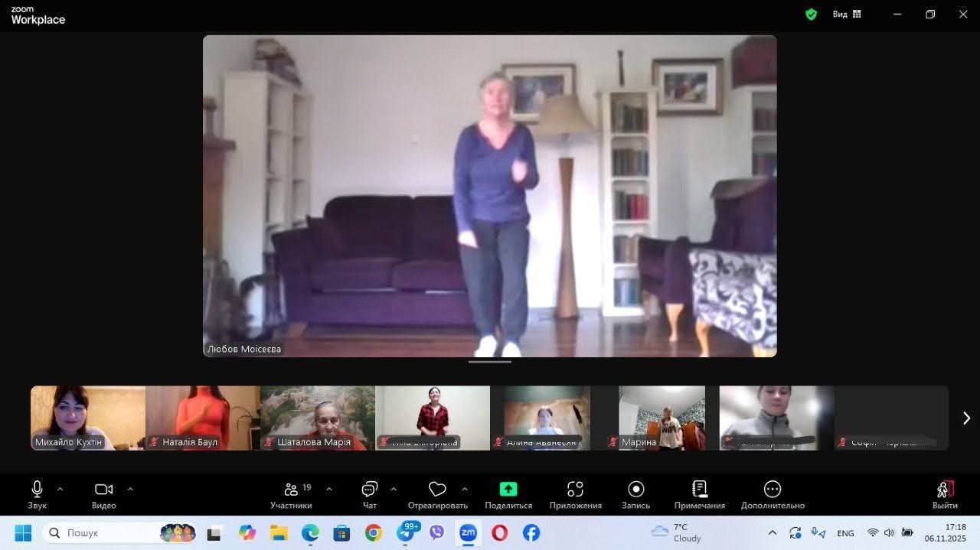The image size is (980, 550).
Task: Open the More options icon
Action: [x=773, y=490]
